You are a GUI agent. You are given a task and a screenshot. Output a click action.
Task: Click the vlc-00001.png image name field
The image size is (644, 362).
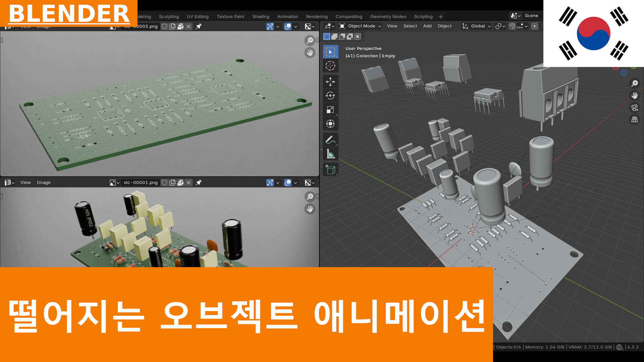tap(141, 183)
